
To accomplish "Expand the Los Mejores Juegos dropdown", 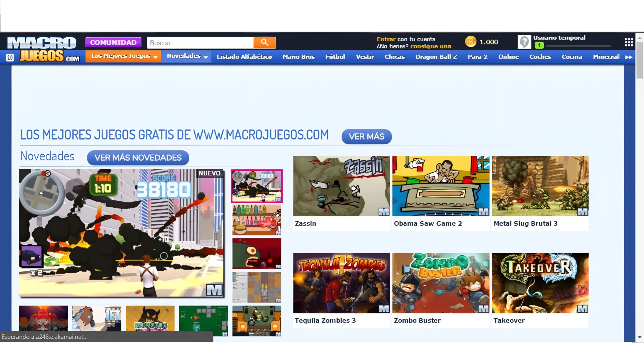I will coord(123,56).
